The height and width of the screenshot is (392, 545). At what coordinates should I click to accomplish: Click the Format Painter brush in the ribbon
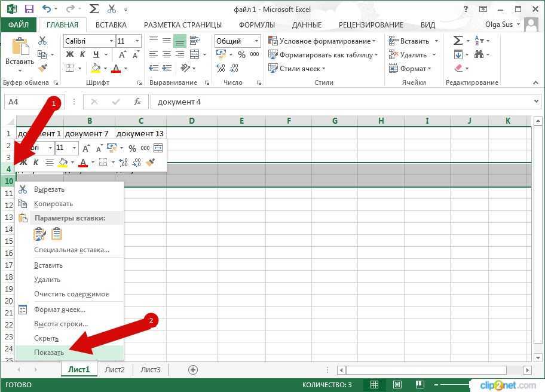(43, 68)
